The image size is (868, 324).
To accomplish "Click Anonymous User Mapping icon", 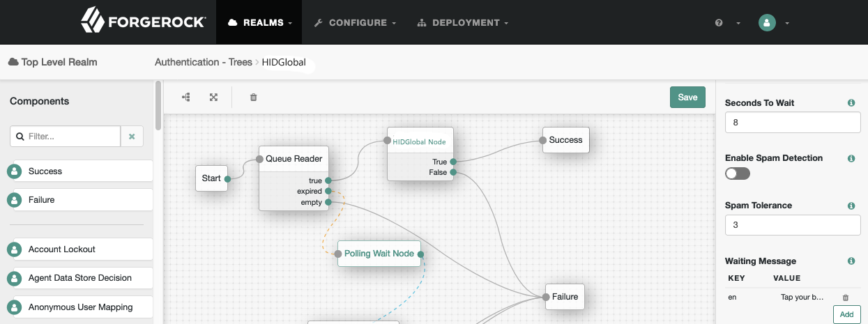I will point(14,307).
